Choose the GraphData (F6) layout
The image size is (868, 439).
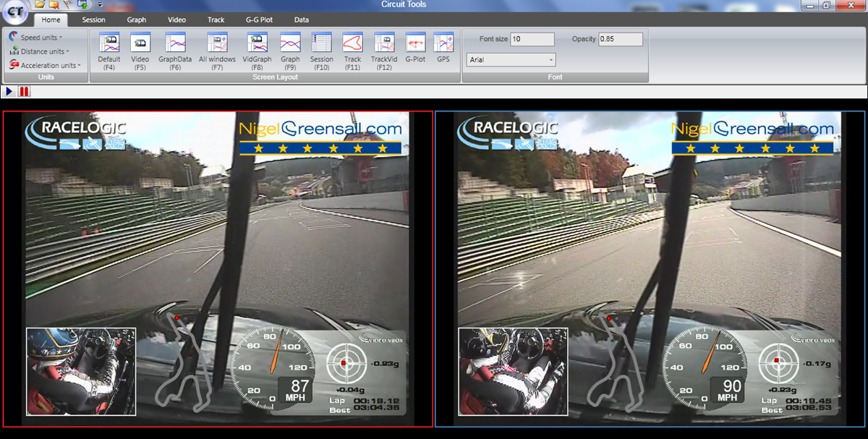tap(175, 43)
